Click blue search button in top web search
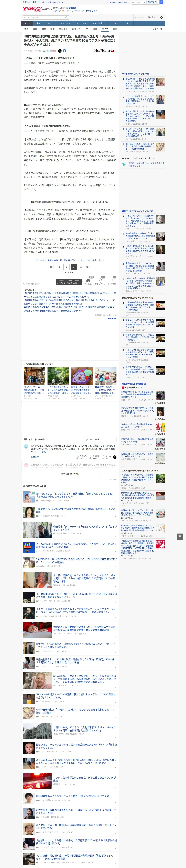186x868 pixels. click(161, 2)
